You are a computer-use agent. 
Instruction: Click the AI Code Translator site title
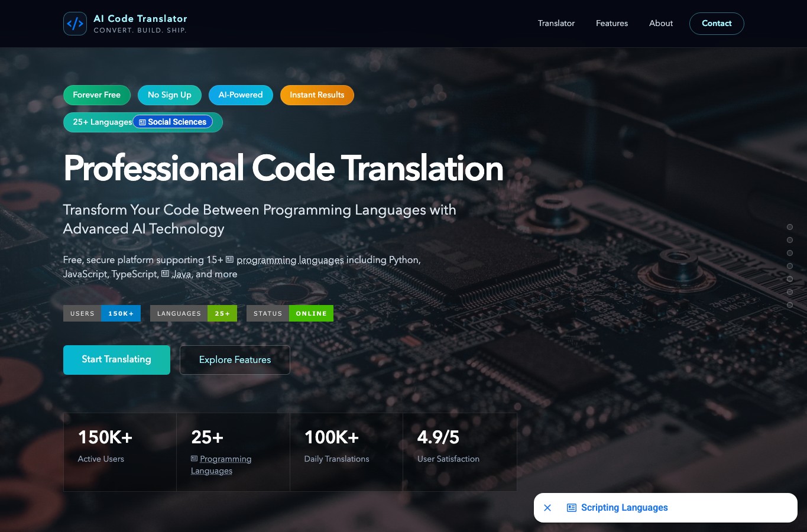tap(140, 18)
